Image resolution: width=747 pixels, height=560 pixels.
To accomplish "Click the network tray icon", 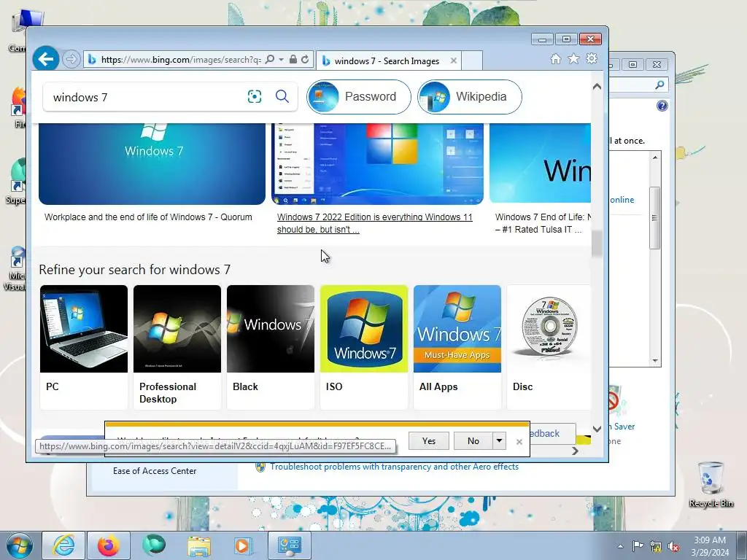I will pyautogui.click(x=656, y=546).
